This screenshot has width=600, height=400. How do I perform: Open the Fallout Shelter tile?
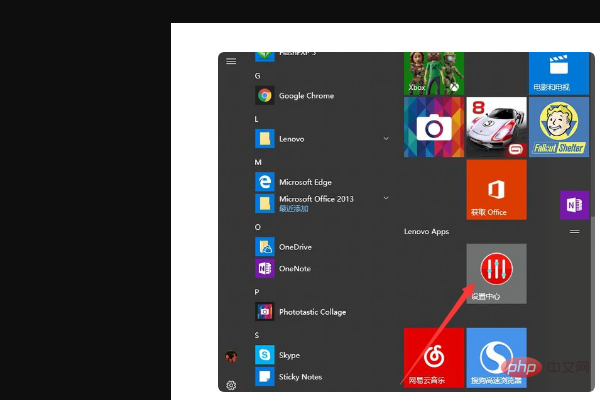click(559, 127)
